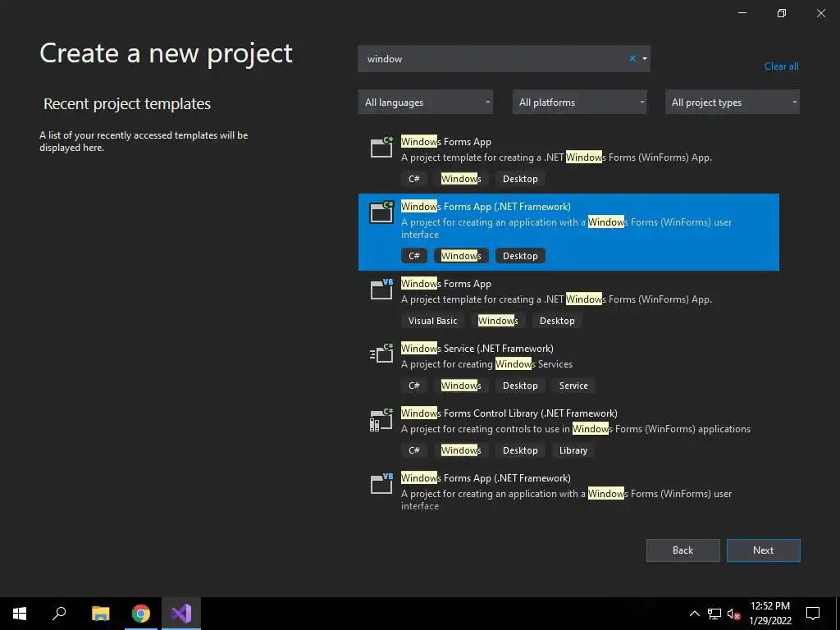This screenshot has height=630, width=840.
Task: Open the All languages filter dropdown
Action: (426, 103)
